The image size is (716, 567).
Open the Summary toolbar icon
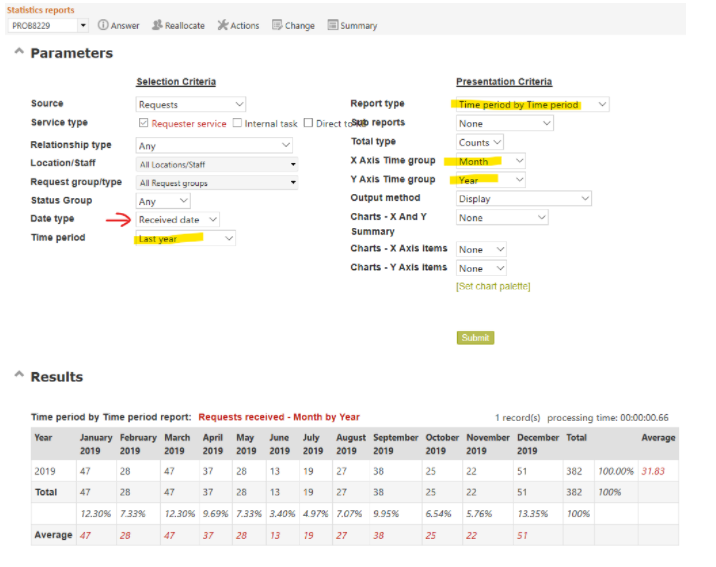[x=333, y=25]
